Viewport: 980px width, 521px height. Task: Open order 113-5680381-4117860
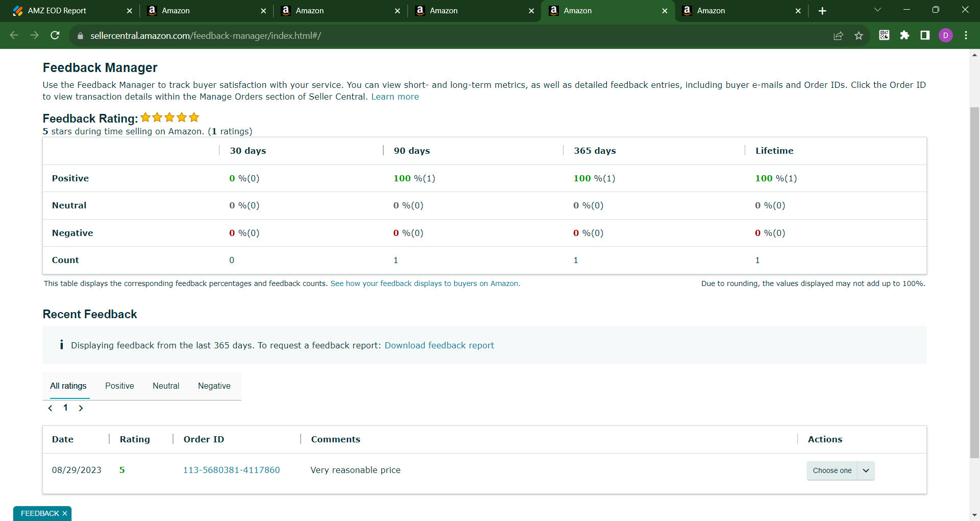tap(232, 470)
